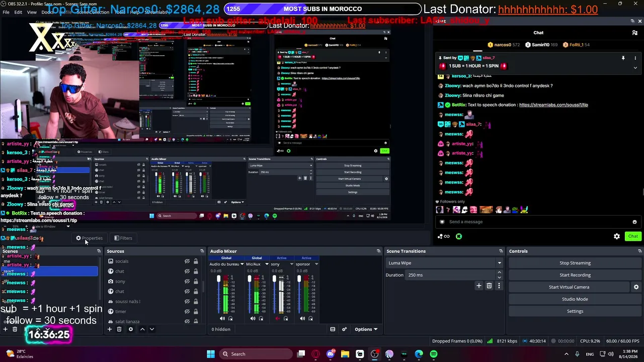
Task: Move the selected source up
Action: pyautogui.click(x=142, y=329)
